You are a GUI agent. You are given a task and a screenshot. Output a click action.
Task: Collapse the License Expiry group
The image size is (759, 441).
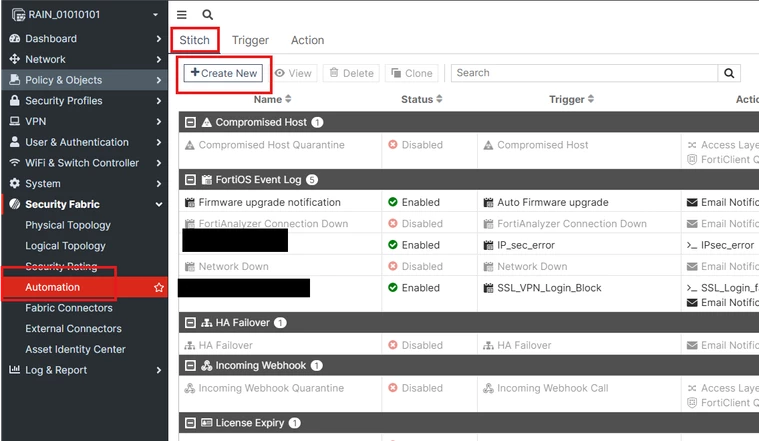[x=191, y=423]
